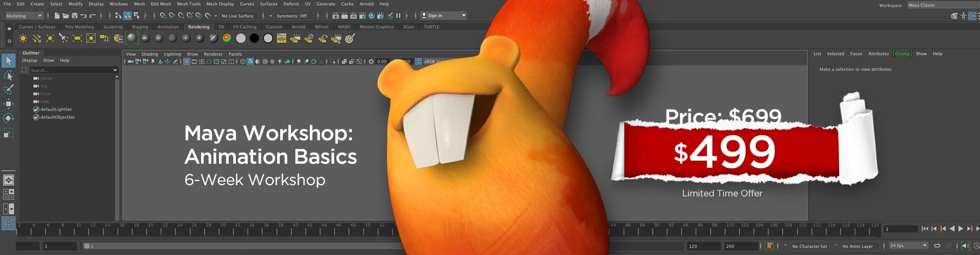Click the defaultLightSet set icon
Screen dimensions: 980x255
(36, 109)
